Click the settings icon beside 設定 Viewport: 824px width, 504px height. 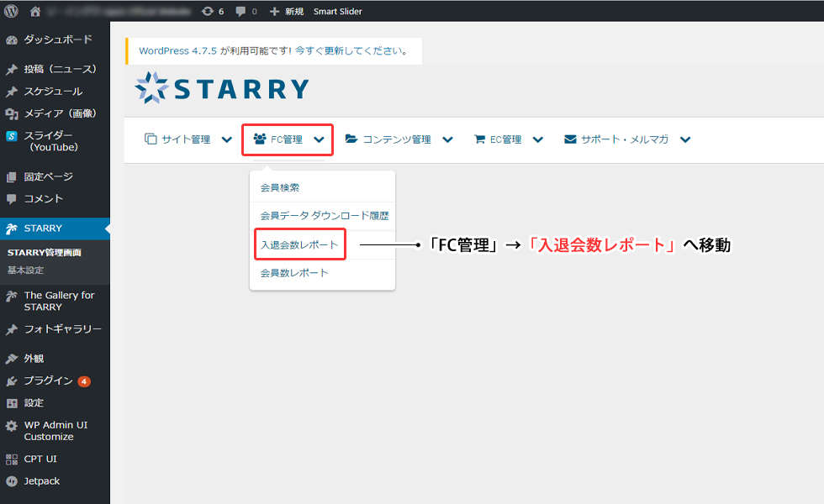[x=12, y=403]
